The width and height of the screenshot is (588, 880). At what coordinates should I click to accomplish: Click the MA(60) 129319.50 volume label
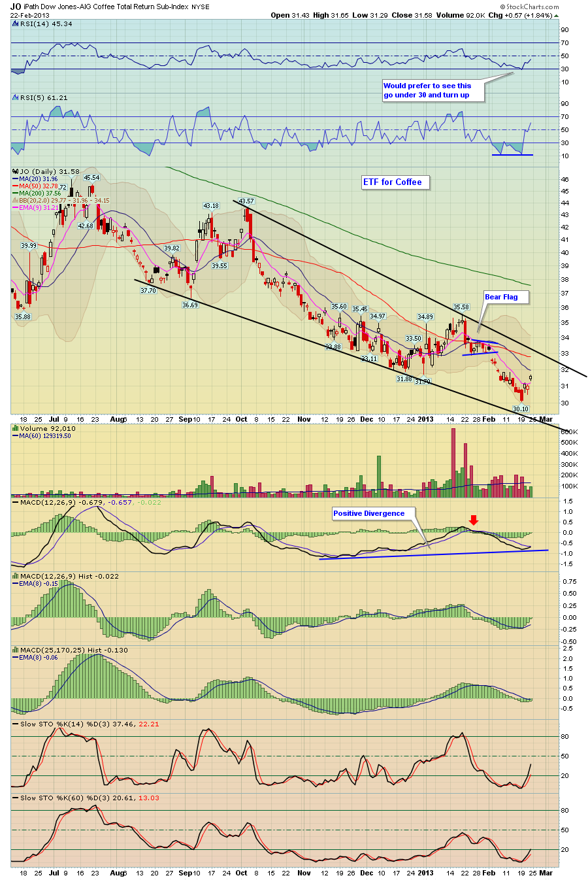click(45, 436)
